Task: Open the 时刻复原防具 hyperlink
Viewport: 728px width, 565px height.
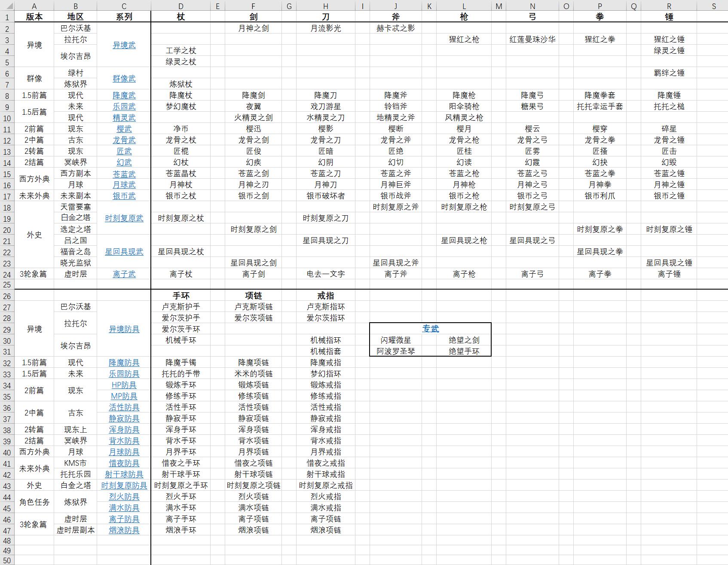Action: pos(124,486)
